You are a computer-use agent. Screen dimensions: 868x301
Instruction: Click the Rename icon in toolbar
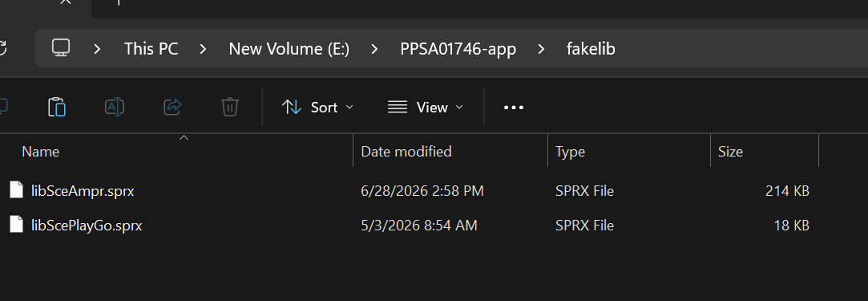115,107
